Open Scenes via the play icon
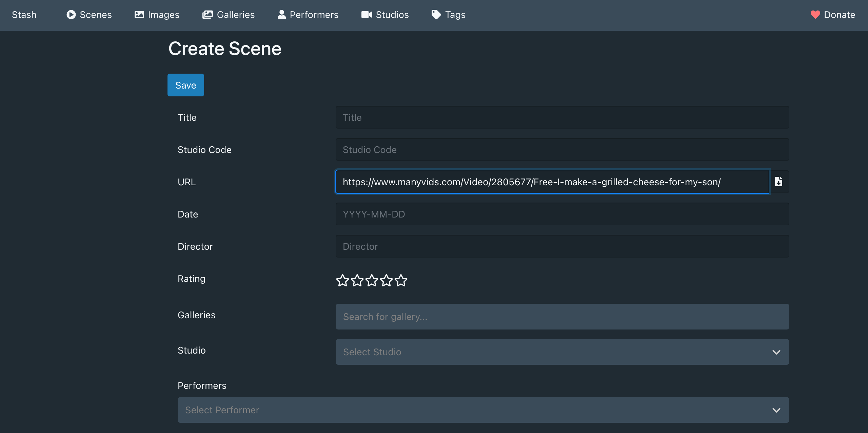The image size is (868, 433). pyautogui.click(x=71, y=15)
